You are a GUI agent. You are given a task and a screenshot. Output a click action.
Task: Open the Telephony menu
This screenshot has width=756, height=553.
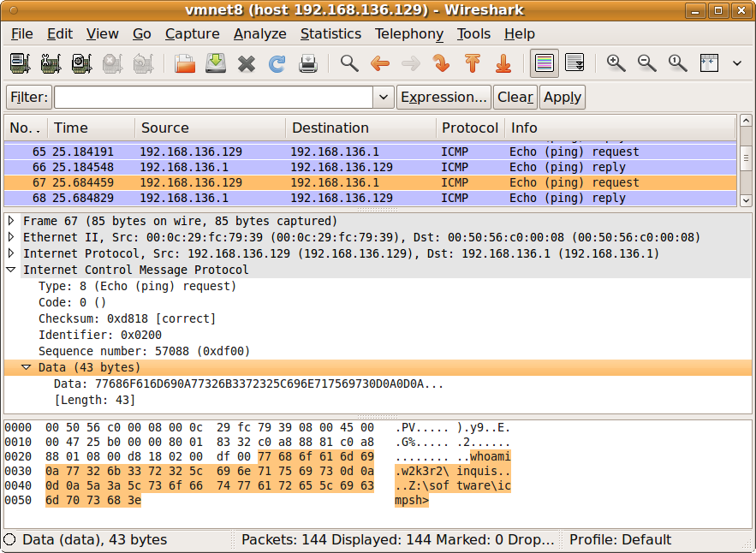click(x=409, y=33)
